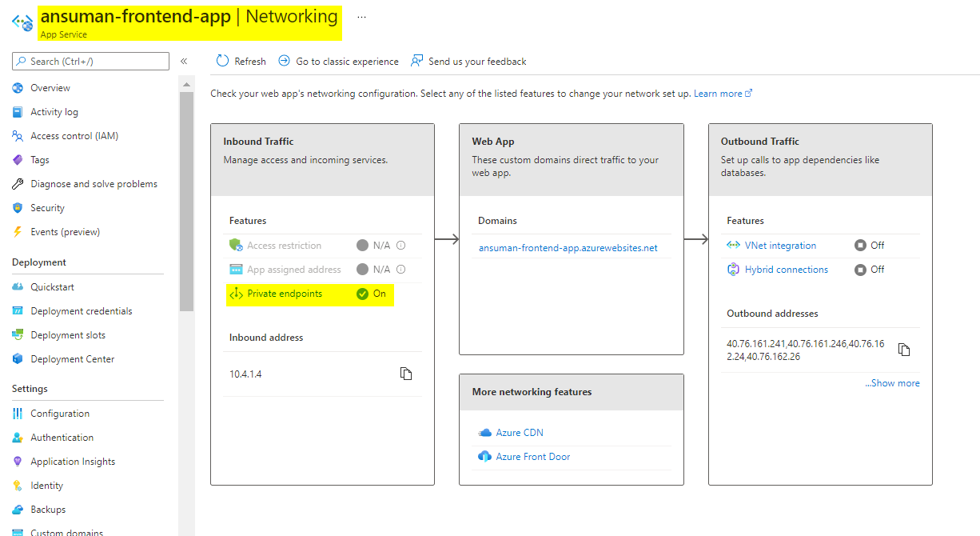
Task: Click the sidebar vertical scrollbar
Action: coord(186,200)
